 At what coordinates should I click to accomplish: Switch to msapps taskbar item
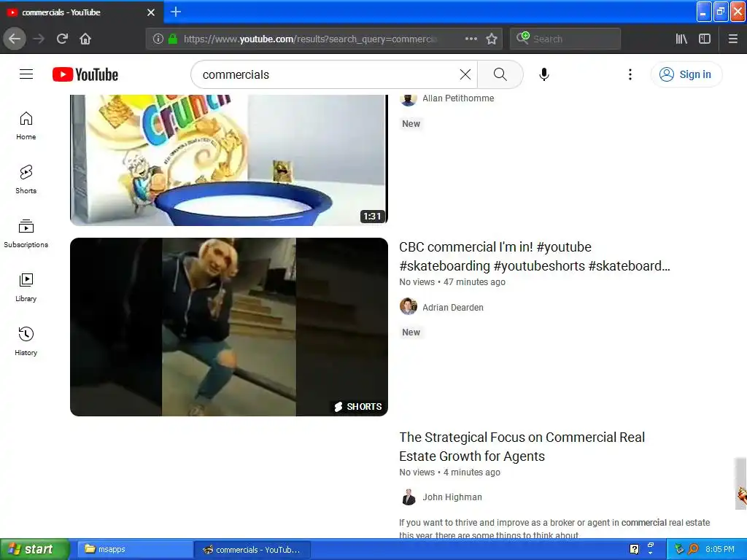pyautogui.click(x=133, y=550)
